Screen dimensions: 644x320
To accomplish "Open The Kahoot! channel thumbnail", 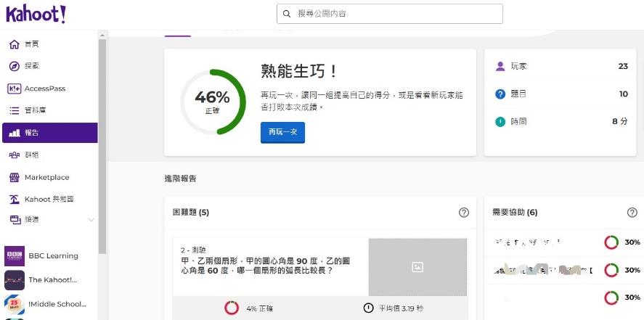I will (x=15, y=280).
